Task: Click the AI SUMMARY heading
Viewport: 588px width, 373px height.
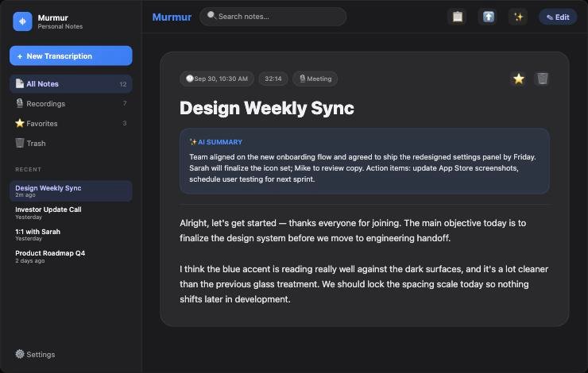Action: click(220, 142)
